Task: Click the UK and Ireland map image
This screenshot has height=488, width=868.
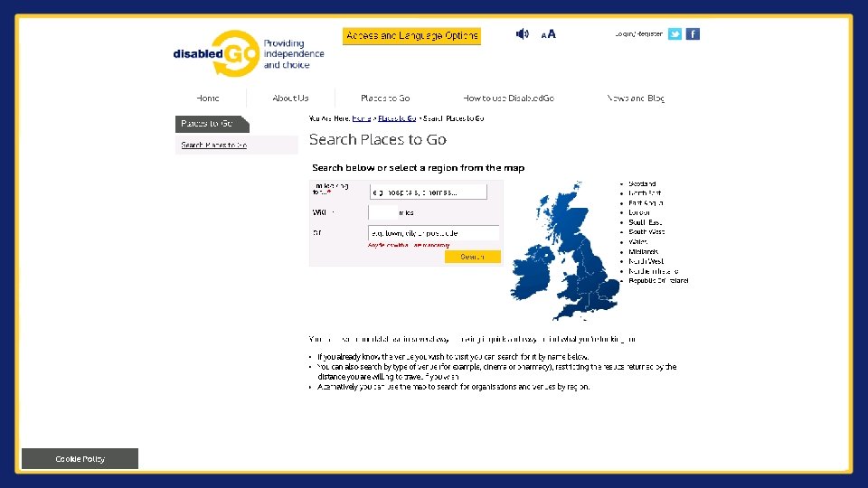Action: [x=564, y=250]
